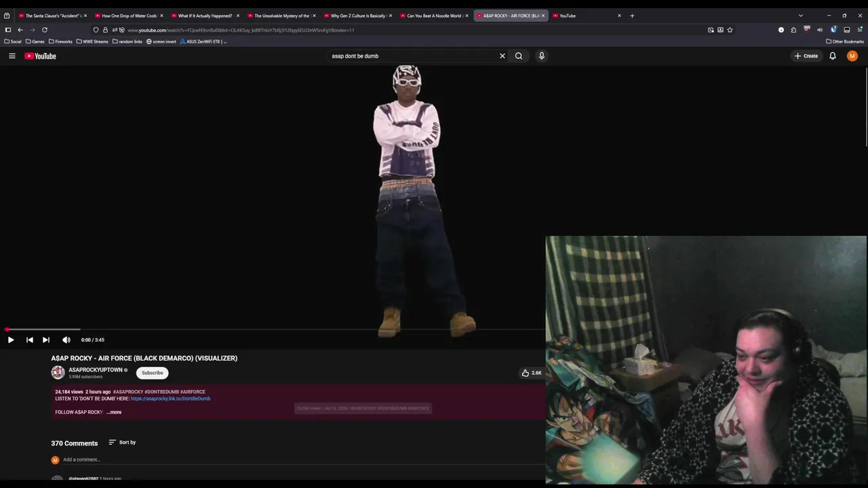The image size is (868, 488).
Task: Open the Bitwarden shield extension icon
Action: click(x=833, y=30)
